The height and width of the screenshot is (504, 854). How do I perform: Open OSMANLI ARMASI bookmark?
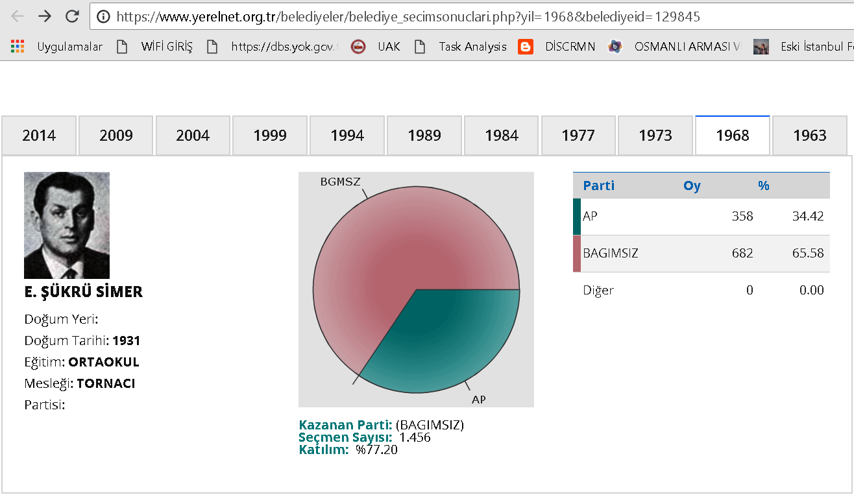pyautogui.click(x=675, y=47)
